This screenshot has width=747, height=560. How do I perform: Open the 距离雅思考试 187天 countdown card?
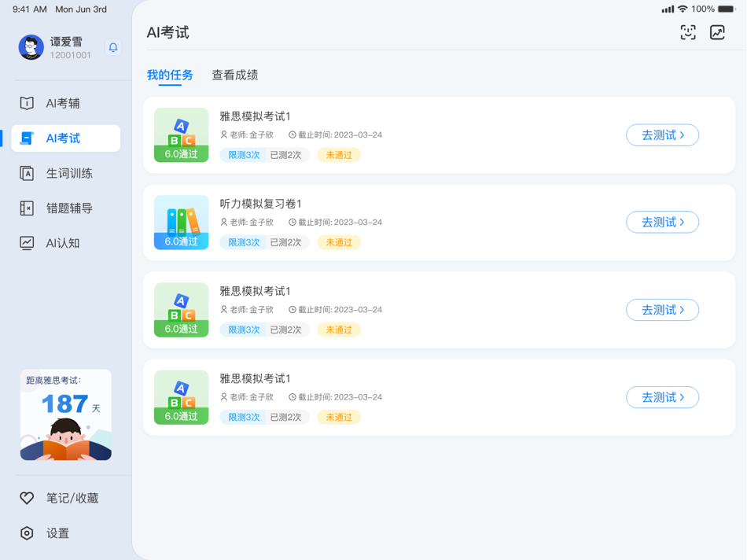[66, 414]
